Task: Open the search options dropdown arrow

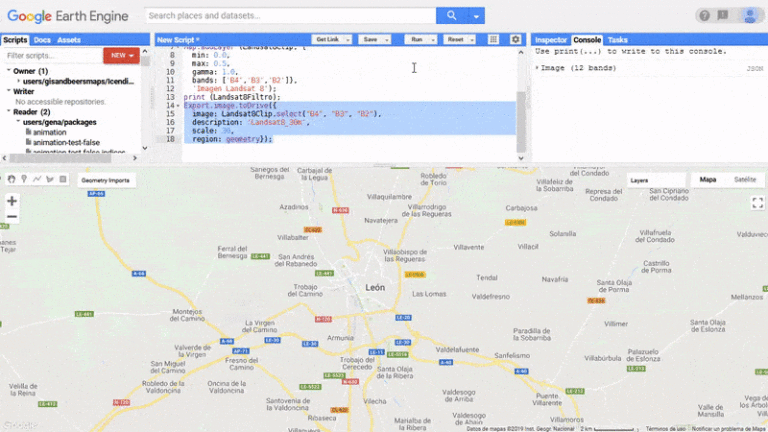Action: [x=476, y=16]
